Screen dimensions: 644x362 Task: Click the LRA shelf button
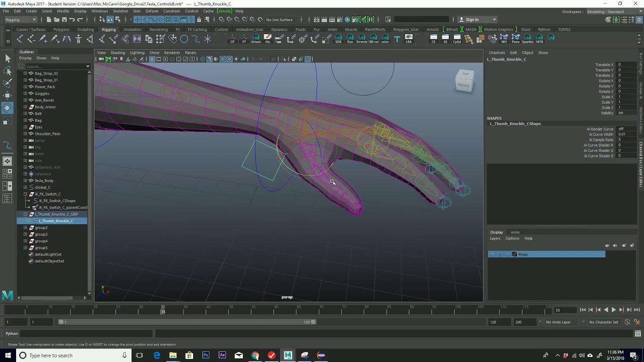(409, 39)
